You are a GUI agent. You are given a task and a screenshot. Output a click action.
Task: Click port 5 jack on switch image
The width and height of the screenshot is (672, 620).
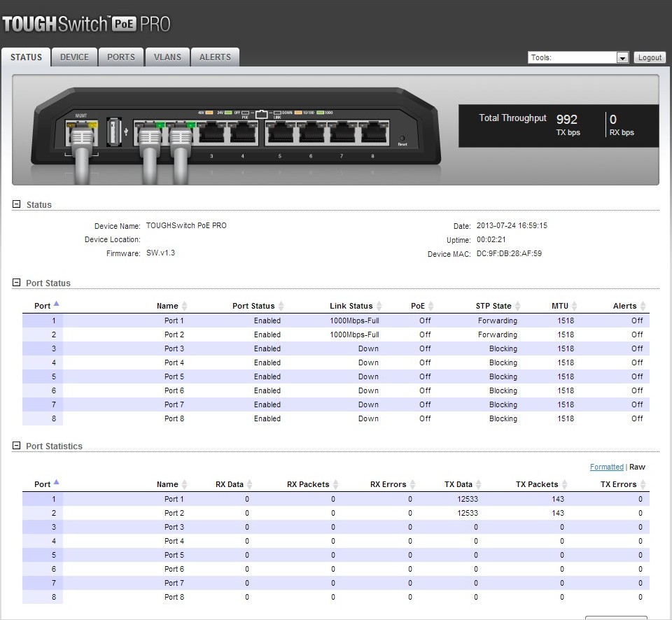[x=280, y=133]
